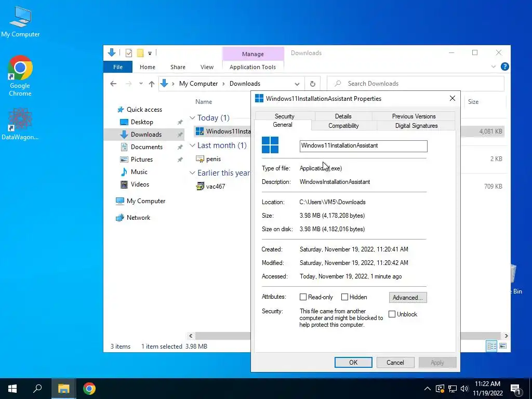
Task: Switch to the Security tab
Action: click(x=284, y=116)
